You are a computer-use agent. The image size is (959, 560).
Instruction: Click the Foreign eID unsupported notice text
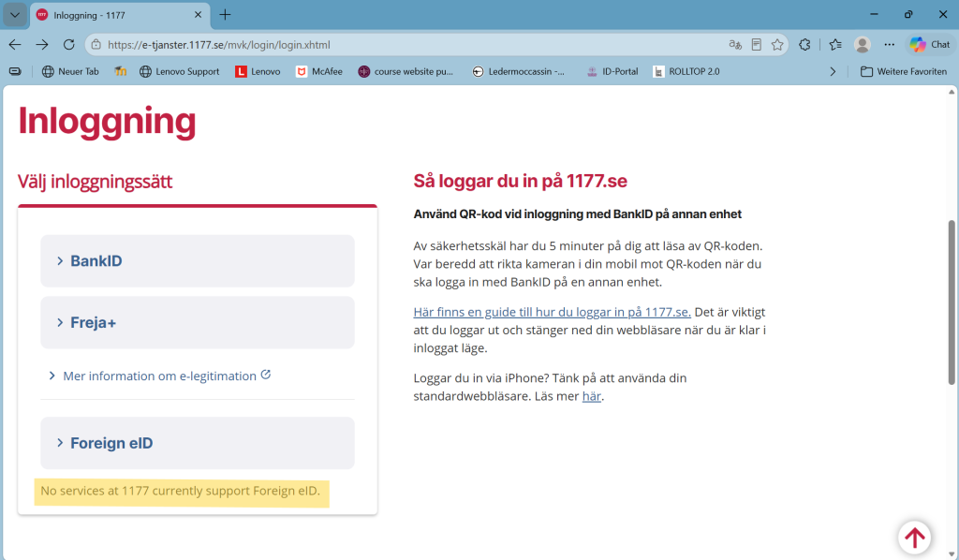click(181, 491)
